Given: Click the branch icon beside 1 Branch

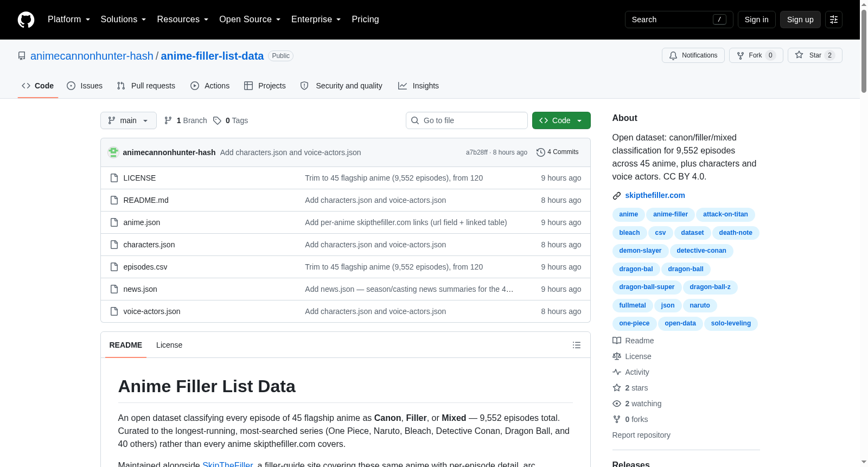Looking at the screenshot, I should point(168,120).
